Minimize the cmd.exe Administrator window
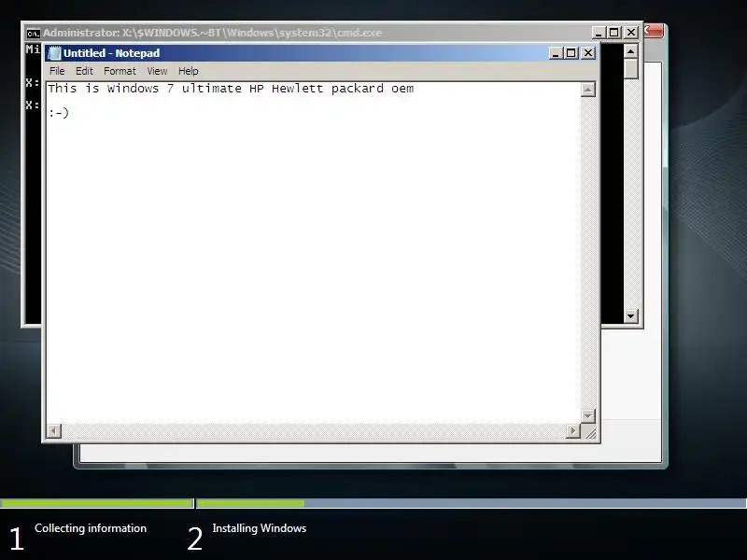 tap(599, 33)
